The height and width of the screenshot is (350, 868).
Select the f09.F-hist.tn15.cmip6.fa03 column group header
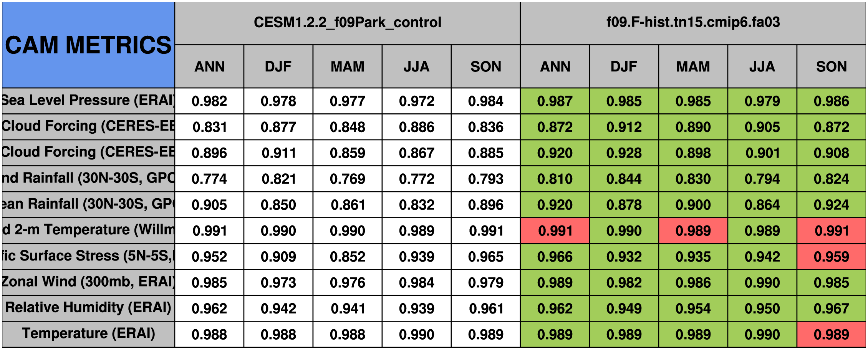[693, 23]
